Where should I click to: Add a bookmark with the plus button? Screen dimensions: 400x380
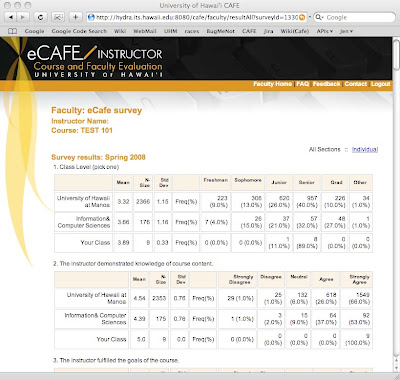[x=76, y=17]
